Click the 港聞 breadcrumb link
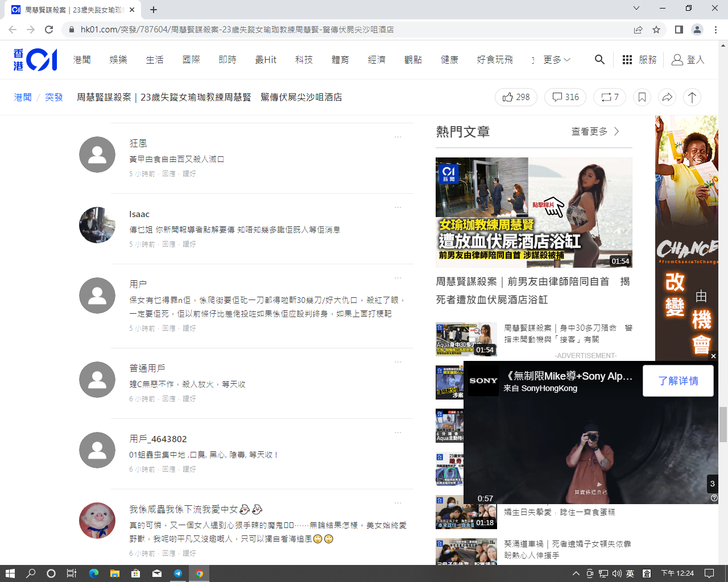 pyautogui.click(x=23, y=97)
